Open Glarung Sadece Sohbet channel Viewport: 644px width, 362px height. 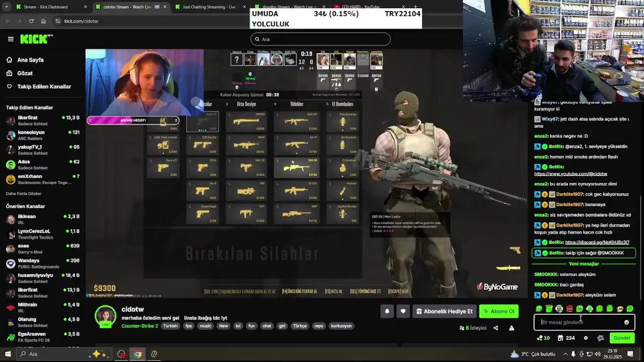43,322
